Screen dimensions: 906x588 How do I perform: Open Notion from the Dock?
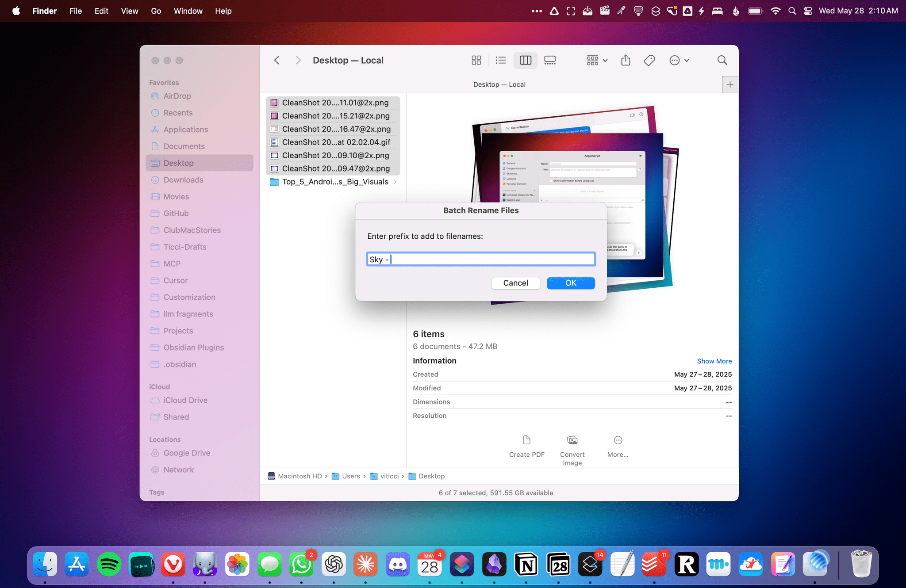526,565
